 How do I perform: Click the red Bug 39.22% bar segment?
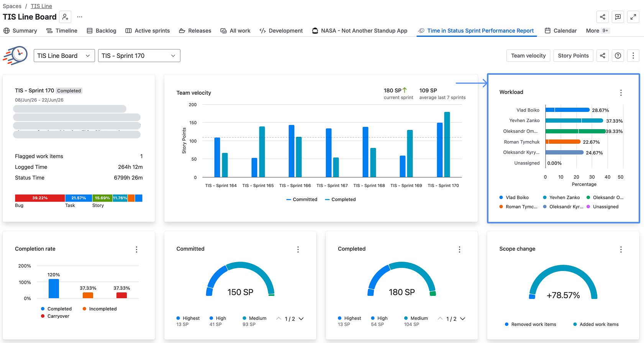click(x=40, y=198)
